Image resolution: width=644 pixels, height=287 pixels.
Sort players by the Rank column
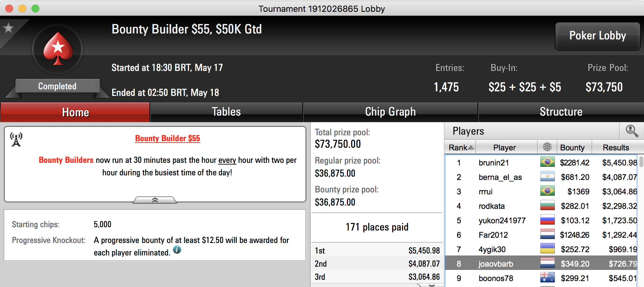(460, 147)
